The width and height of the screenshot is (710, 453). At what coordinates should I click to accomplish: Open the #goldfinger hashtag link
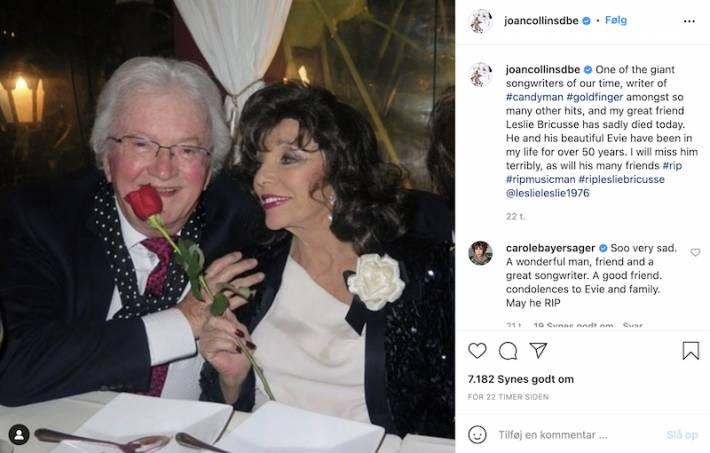point(595,97)
